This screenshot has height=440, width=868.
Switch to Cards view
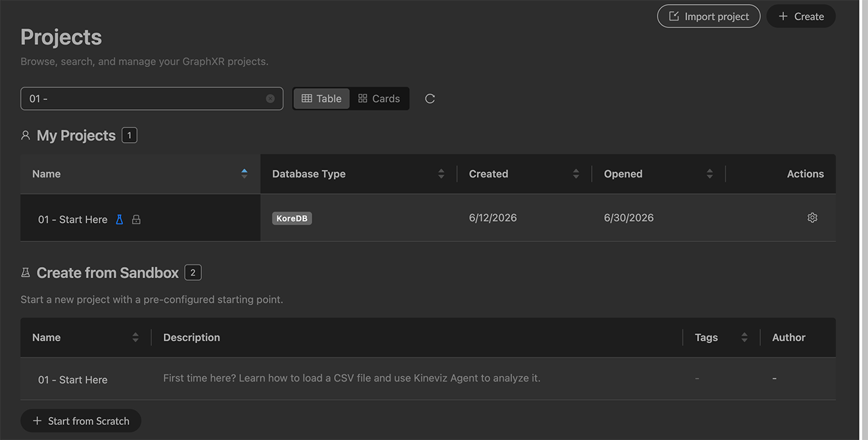(x=379, y=99)
